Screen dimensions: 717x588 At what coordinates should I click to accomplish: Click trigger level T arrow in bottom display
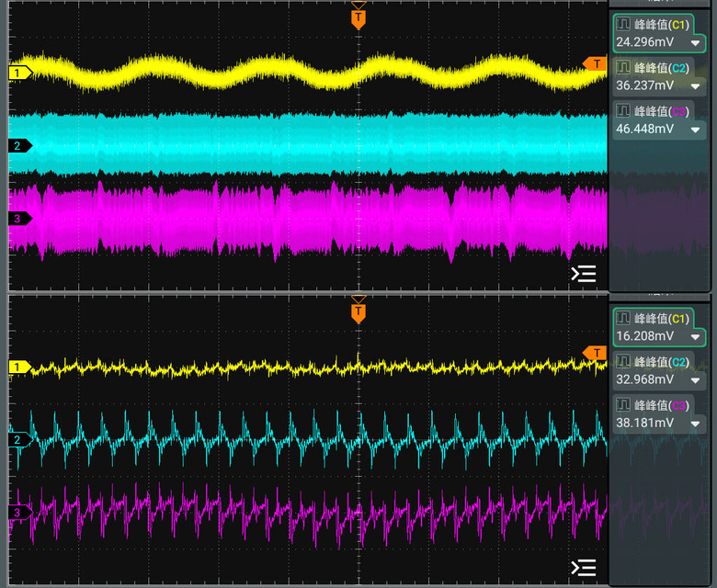594,353
